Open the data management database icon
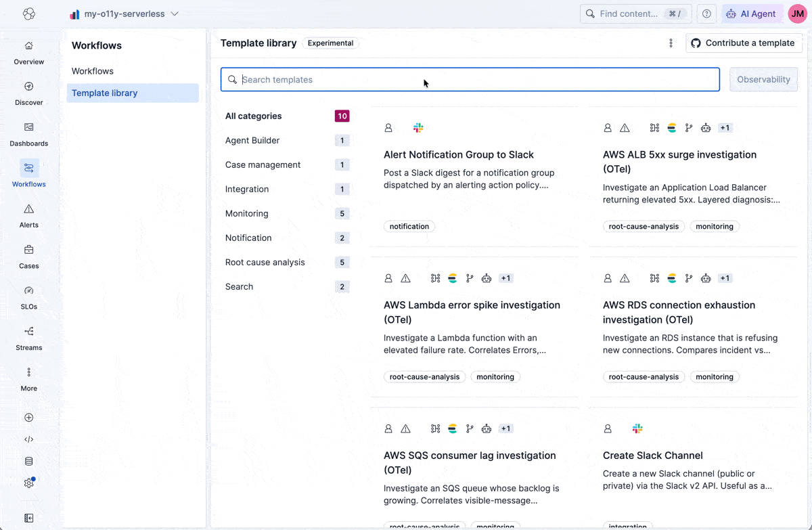812x530 pixels. click(29, 462)
